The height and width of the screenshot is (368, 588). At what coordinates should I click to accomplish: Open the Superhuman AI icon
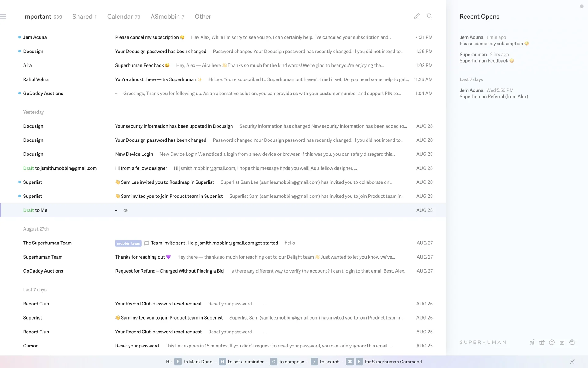pyautogui.click(x=532, y=342)
